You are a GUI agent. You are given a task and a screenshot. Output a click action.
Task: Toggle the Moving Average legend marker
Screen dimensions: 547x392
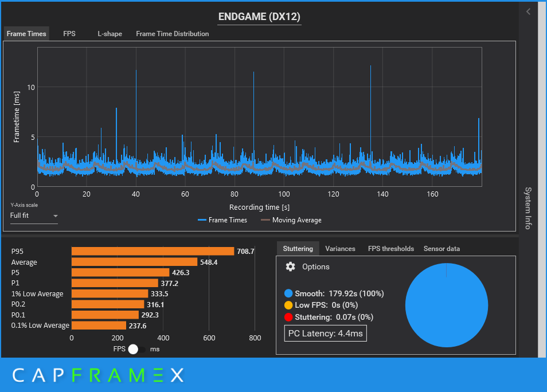click(265, 220)
